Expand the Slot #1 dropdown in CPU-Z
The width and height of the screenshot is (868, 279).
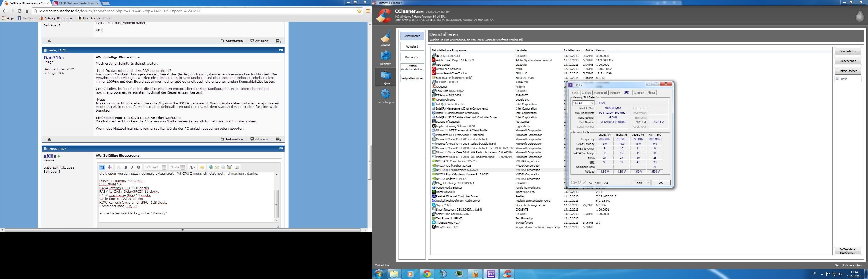pyautogui.click(x=592, y=103)
